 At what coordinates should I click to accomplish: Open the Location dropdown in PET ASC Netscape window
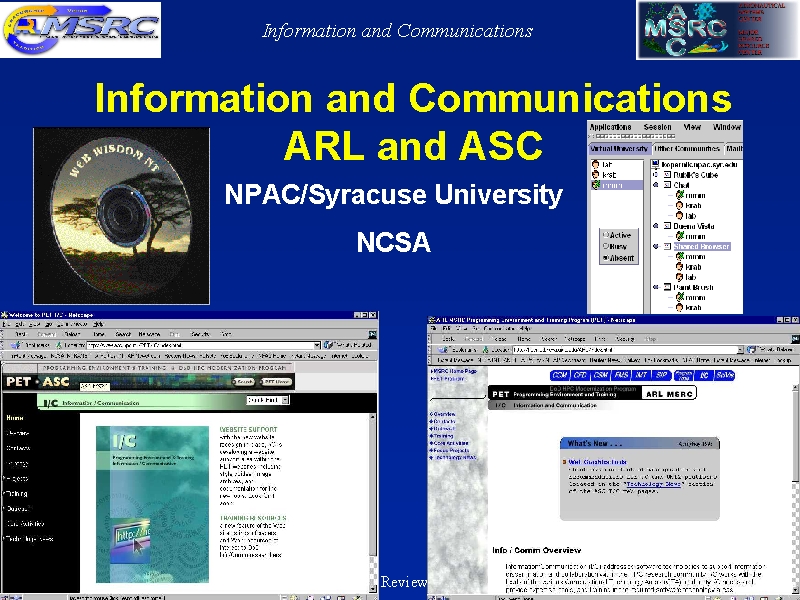point(317,345)
